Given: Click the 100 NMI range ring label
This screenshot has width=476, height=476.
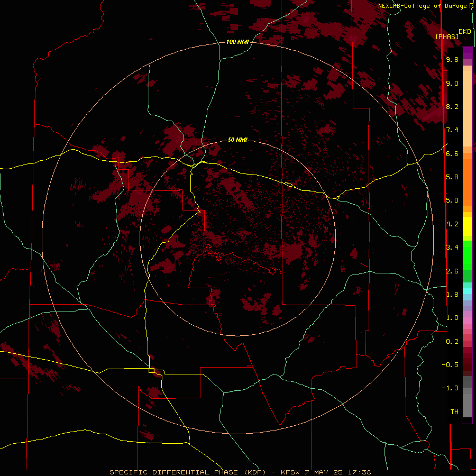Looking at the screenshot, I should click(x=237, y=42).
